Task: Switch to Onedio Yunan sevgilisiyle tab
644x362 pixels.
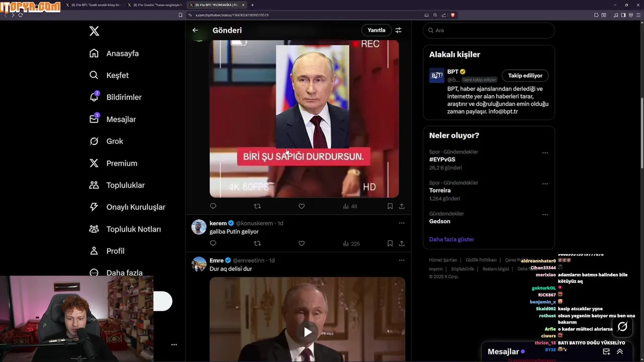Action: tap(155, 5)
